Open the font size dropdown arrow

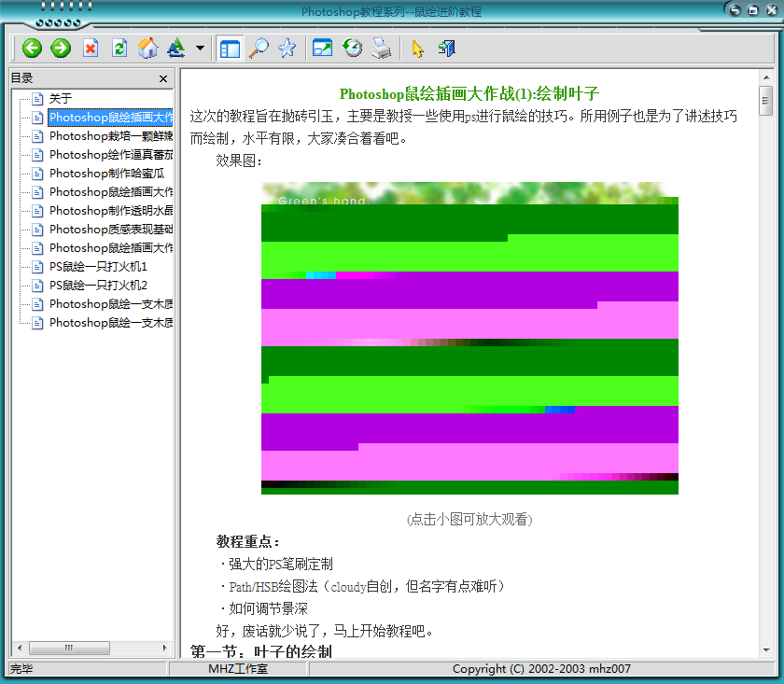click(x=199, y=48)
